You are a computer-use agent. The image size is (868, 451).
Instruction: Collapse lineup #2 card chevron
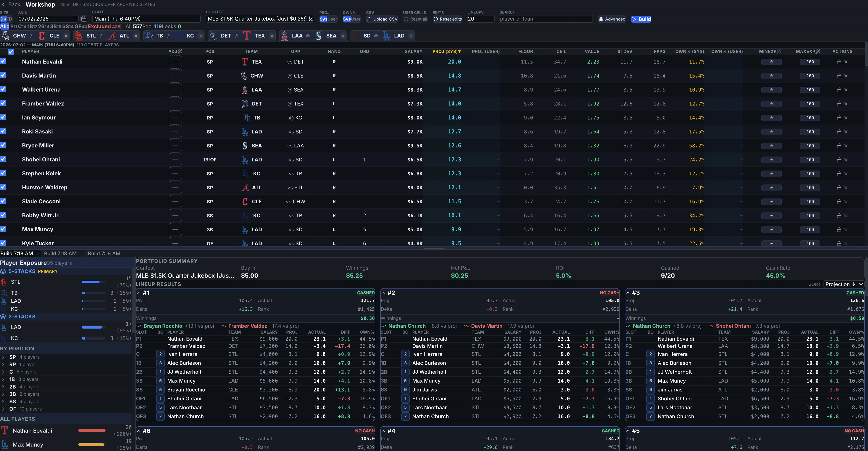(383, 293)
